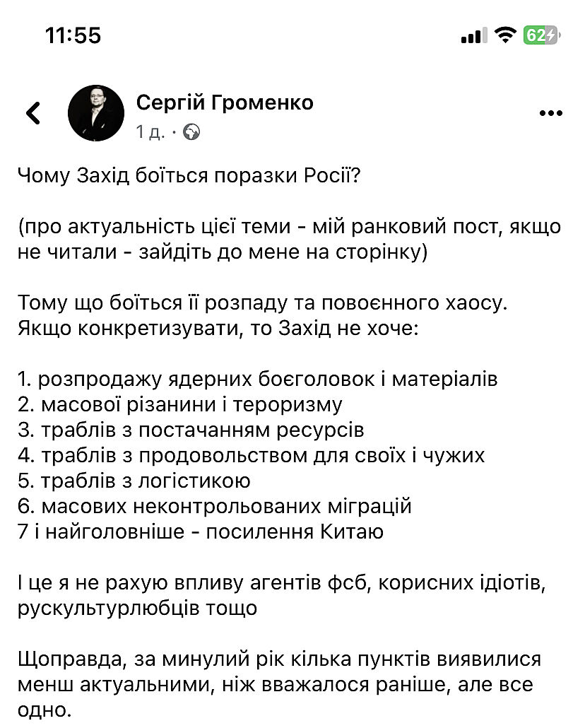585x728 pixels.
Task: Tap the 11:55 clock in status bar
Action: 73,35
